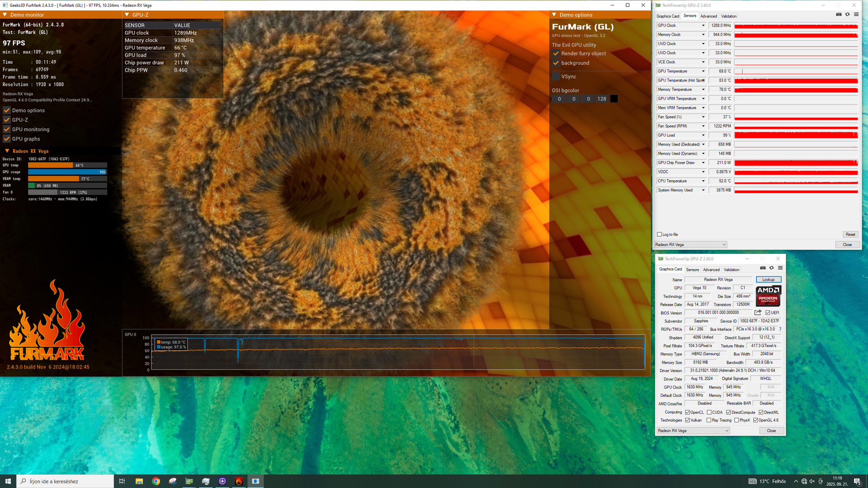Switch to Validation tab in Sensors window
The width and height of the screenshot is (868, 488).
(729, 16)
